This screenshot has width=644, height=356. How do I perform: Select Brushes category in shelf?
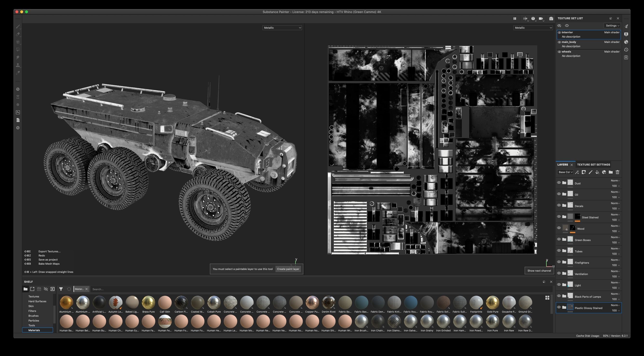tap(34, 316)
